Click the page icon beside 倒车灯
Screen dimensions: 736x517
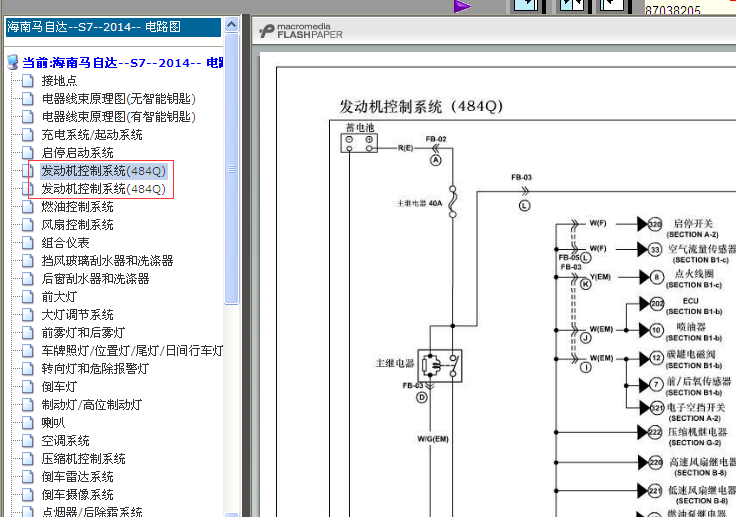click(x=28, y=386)
